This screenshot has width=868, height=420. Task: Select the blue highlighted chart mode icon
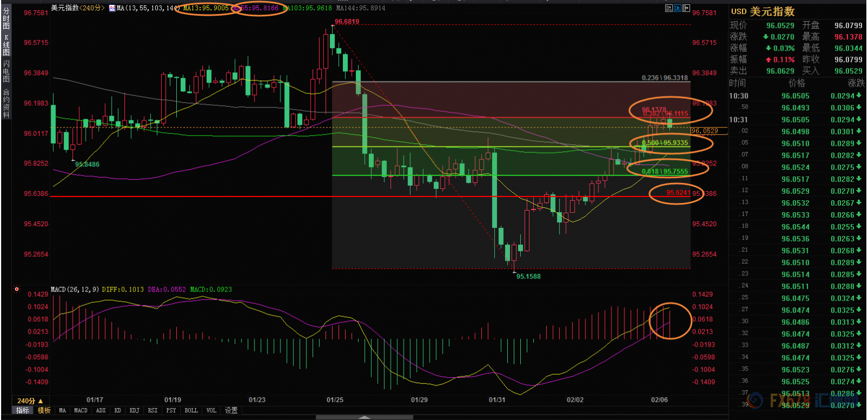678,8
